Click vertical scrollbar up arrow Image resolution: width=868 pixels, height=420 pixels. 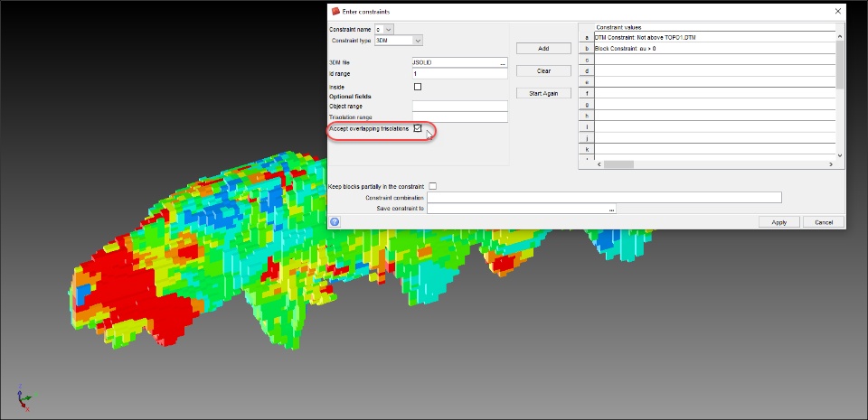(840, 36)
